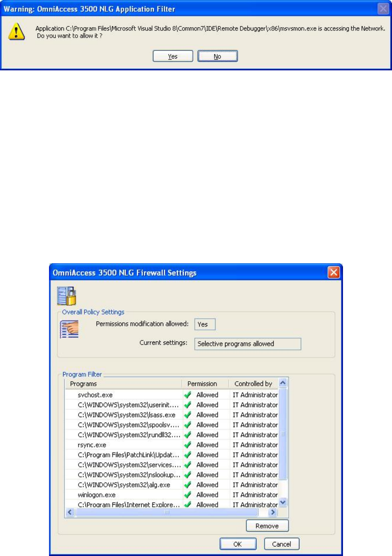Select the PatchLink Update program row
Image resolution: width=392 pixels, height=556 pixels.
[171, 455]
